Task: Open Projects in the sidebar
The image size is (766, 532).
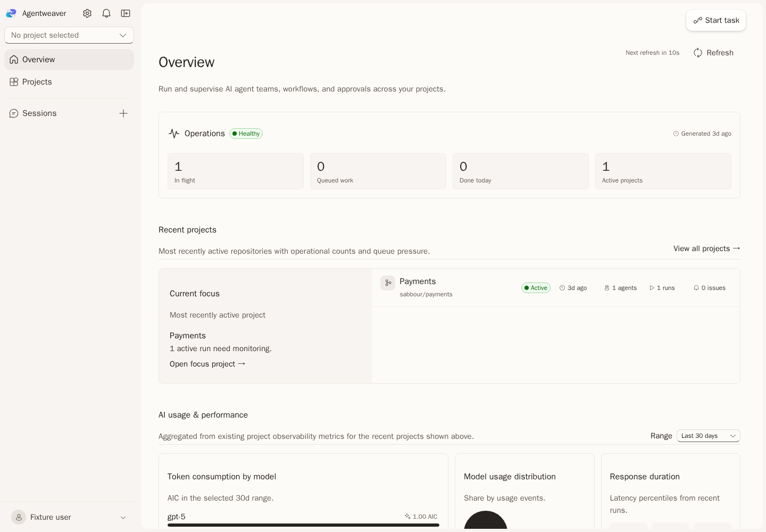Action: pos(69,82)
